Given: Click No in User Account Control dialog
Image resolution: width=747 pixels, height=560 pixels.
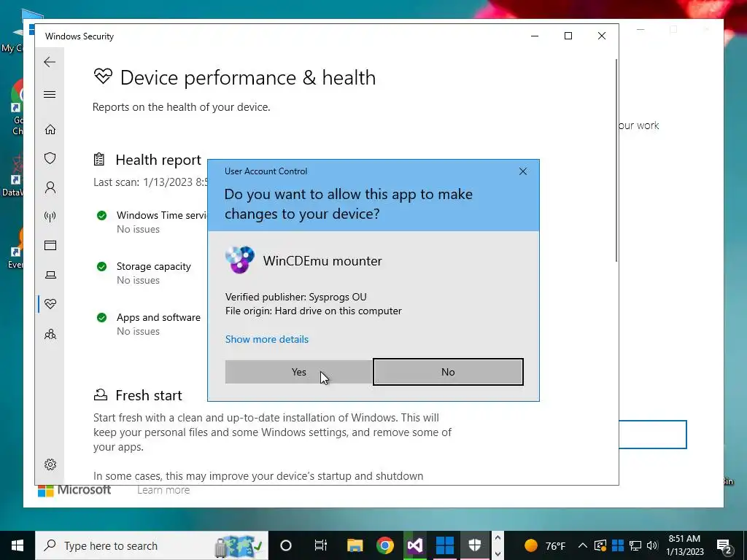Looking at the screenshot, I should pyautogui.click(x=448, y=372).
